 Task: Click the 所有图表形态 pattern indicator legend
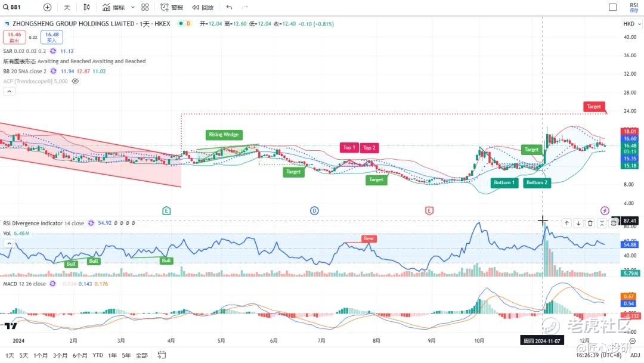coord(75,61)
